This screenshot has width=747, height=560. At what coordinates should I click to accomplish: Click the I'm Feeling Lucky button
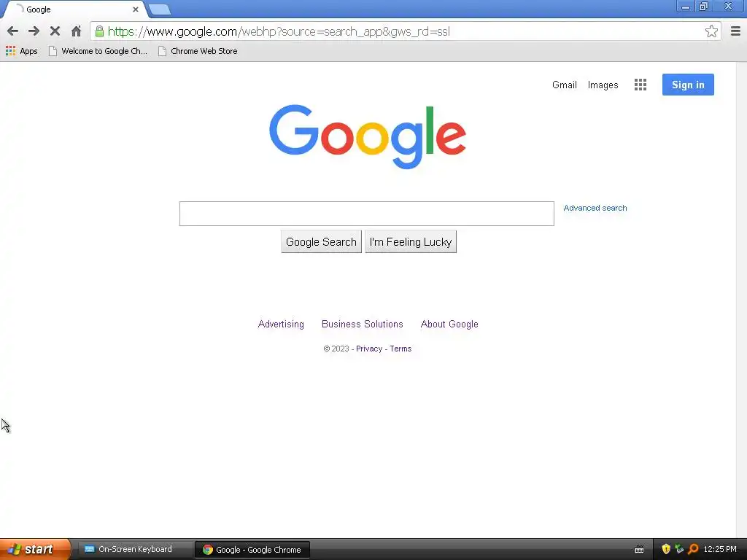click(411, 242)
